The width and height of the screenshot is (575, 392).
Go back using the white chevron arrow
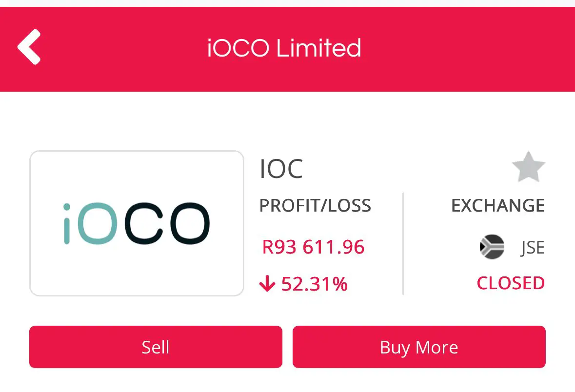click(x=29, y=47)
